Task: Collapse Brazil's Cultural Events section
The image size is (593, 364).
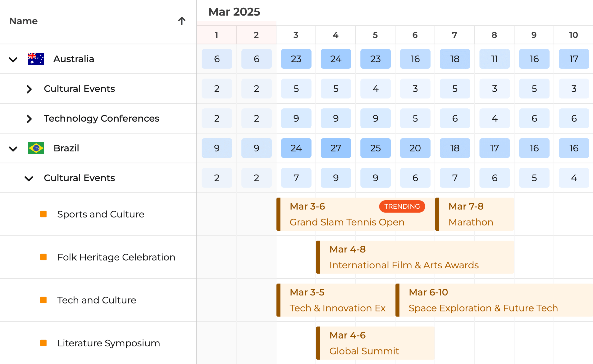Action: point(29,178)
